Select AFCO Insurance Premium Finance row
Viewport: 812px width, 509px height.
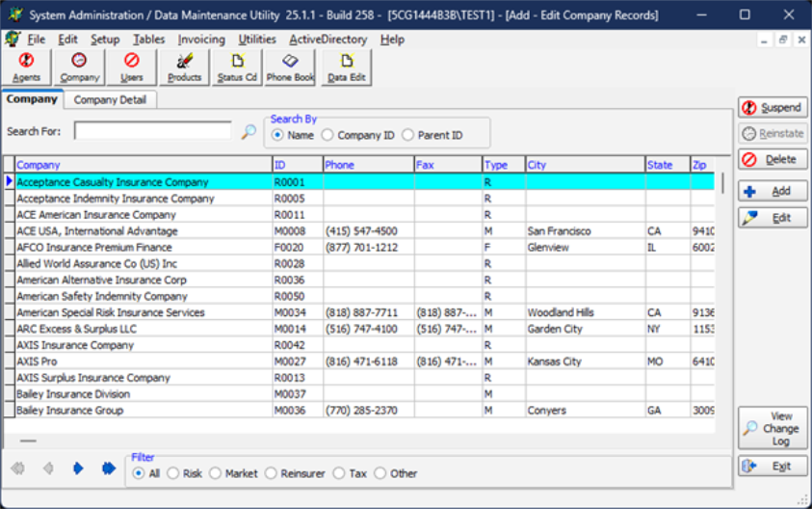pos(364,247)
